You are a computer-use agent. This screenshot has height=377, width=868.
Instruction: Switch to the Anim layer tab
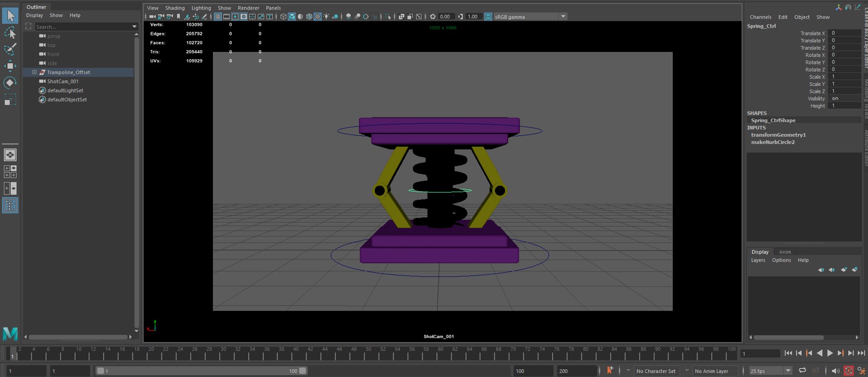(785, 252)
